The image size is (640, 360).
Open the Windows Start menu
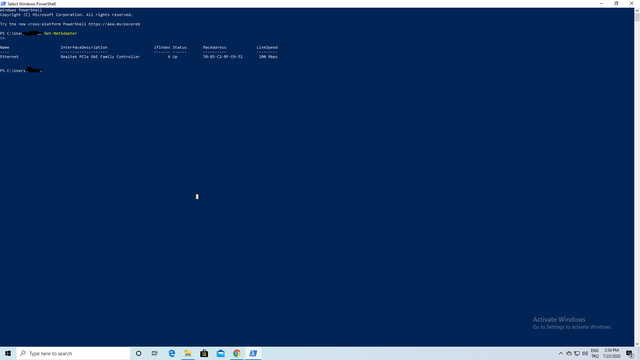[8, 353]
